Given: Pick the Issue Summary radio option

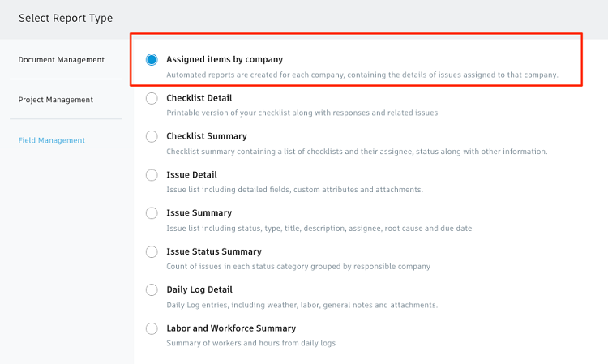Looking at the screenshot, I should [x=152, y=213].
